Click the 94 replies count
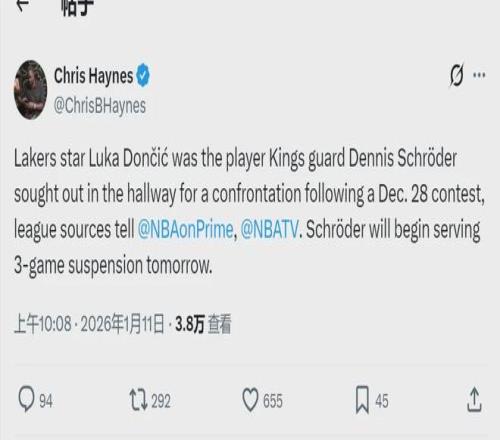Viewport: 500px width, 440px height. point(46,401)
